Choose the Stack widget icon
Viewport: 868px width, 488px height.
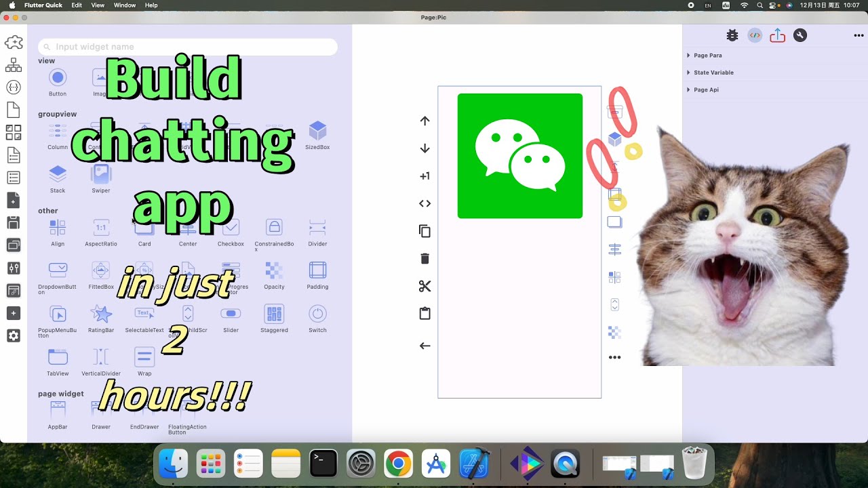pyautogui.click(x=58, y=174)
